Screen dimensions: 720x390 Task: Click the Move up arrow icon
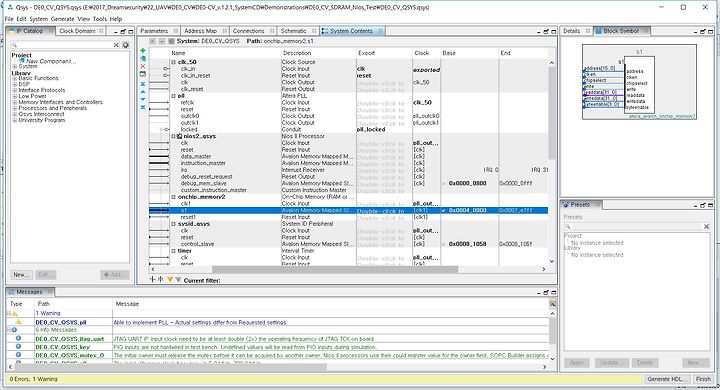[143, 92]
